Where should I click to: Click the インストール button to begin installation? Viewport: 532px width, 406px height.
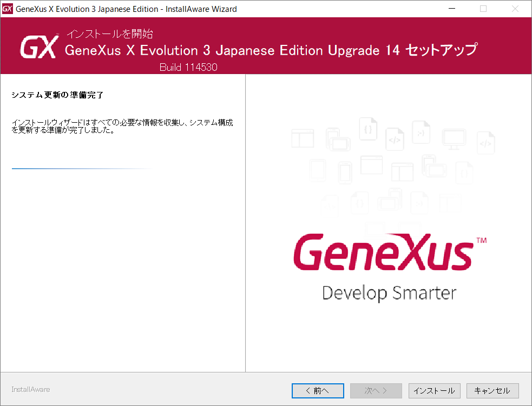[x=434, y=391]
